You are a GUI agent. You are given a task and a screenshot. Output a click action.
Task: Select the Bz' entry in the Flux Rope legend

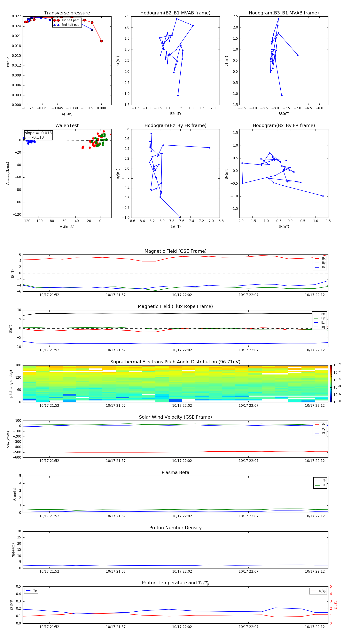pyautogui.click(x=320, y=323)
